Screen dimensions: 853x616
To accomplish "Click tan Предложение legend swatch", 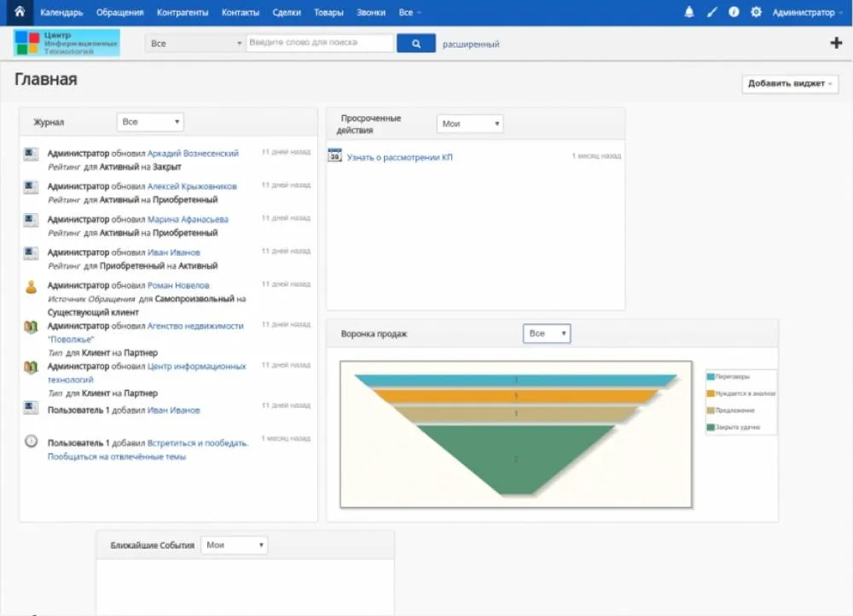I will (x=711, y=410).
